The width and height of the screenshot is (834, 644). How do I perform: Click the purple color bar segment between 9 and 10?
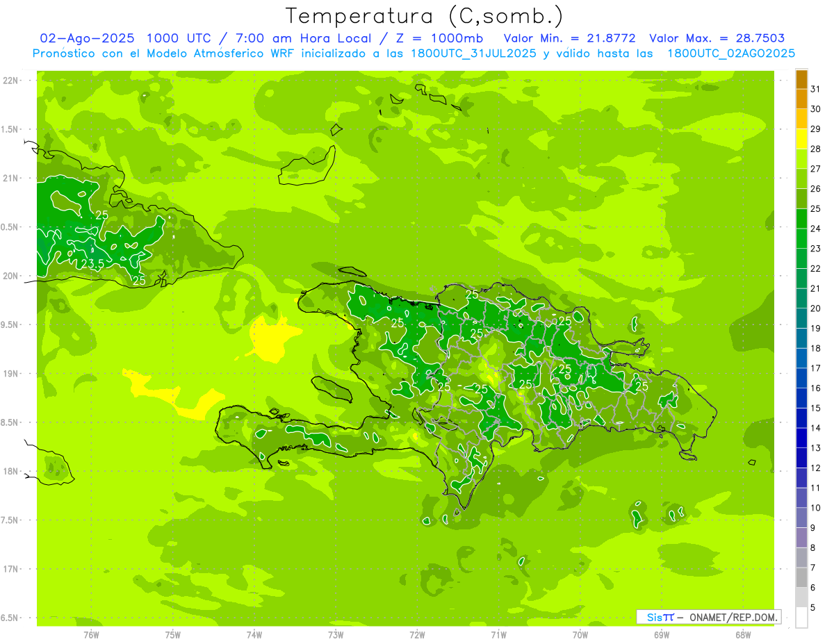(x=801, y=518)
